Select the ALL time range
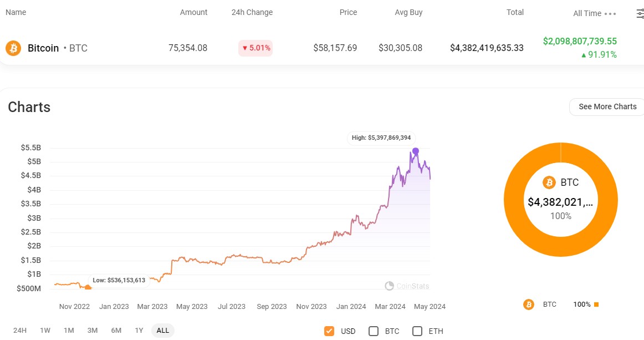 click(162, 330)
